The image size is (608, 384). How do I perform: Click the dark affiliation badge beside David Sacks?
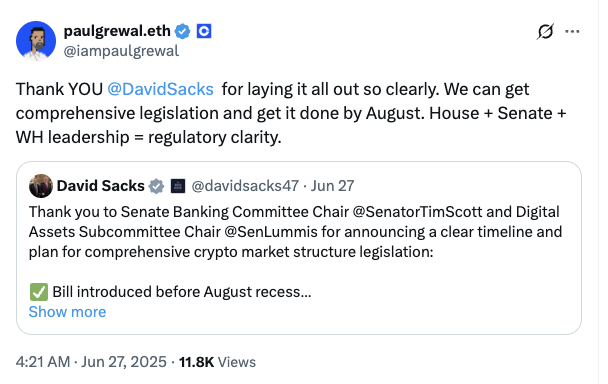click(x=178, y=186)
